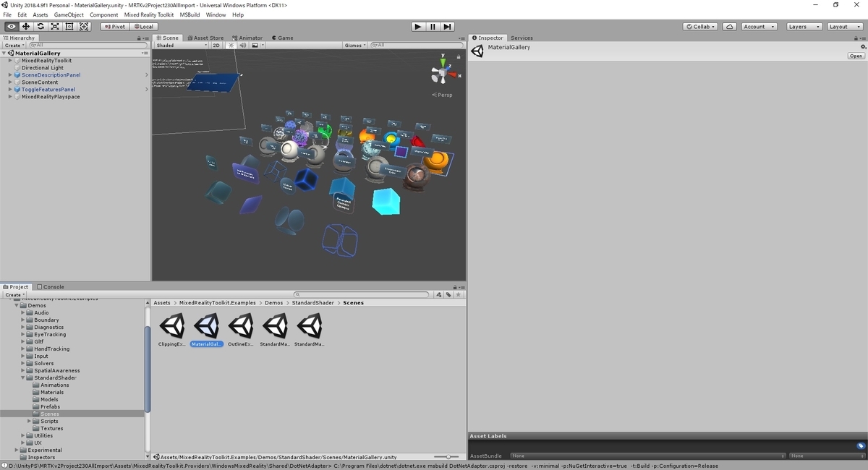This screenshot has height=470, width=868.
Task: Search assets by type icon
Action: click(439, 294)
